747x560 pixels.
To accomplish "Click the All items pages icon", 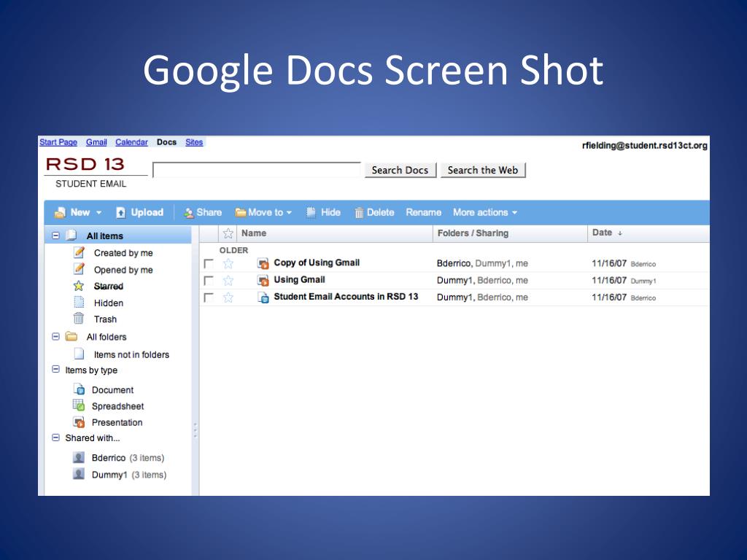I will [x=71, y=236].
